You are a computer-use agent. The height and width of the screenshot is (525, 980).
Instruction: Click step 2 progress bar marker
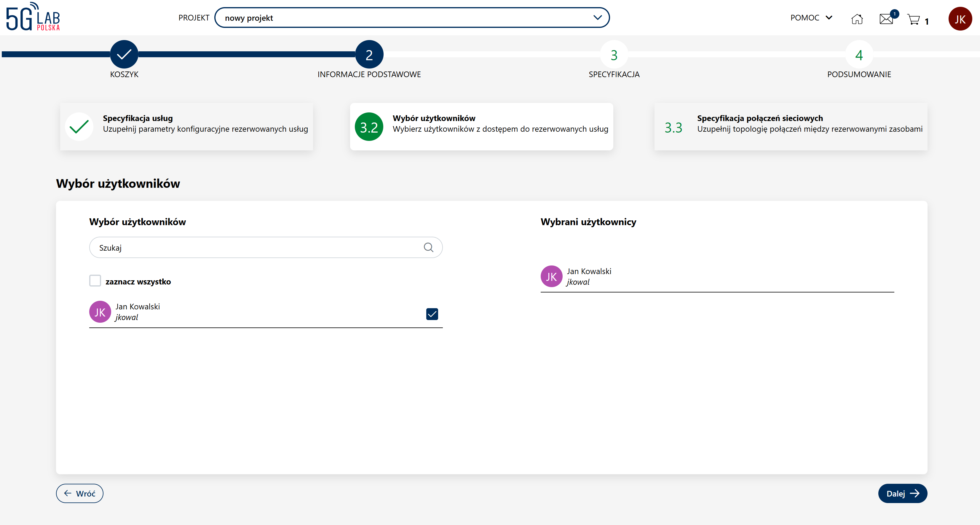click(369, 55)
